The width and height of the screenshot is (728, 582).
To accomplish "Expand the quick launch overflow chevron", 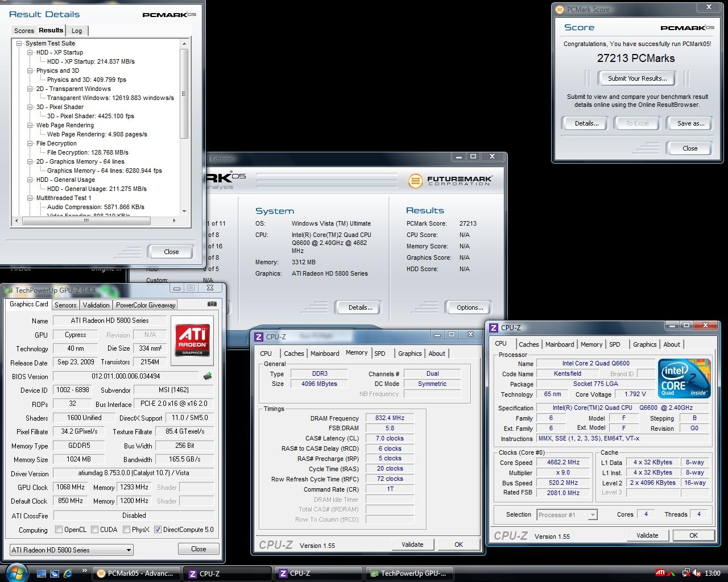I will pos(85,571).
